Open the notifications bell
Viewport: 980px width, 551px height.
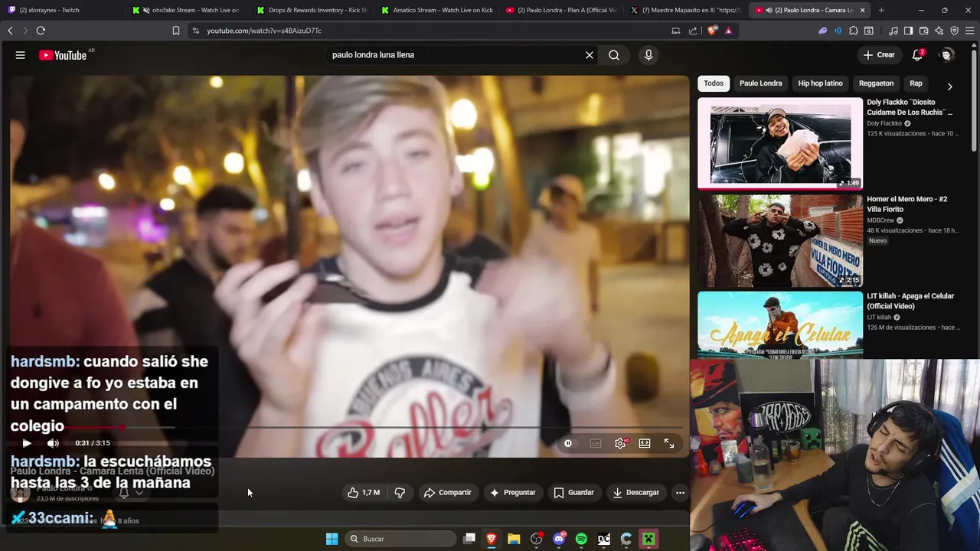pos(917,55)
